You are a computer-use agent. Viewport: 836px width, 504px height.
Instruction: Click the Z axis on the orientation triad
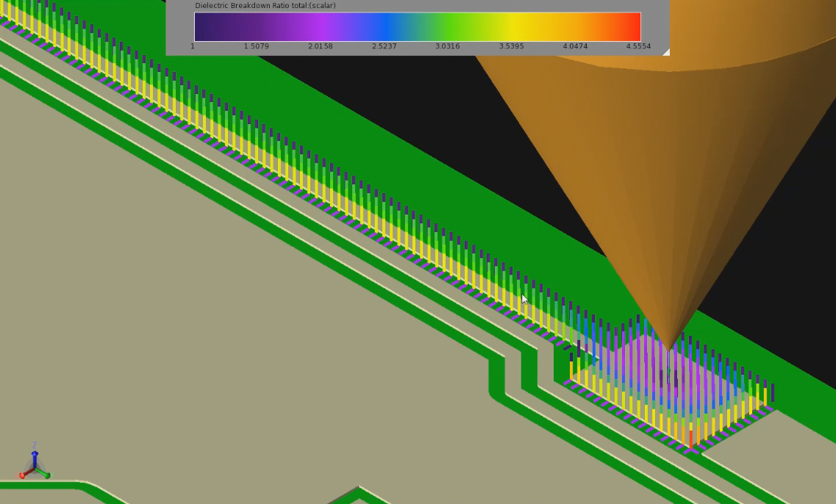point(35,454)
